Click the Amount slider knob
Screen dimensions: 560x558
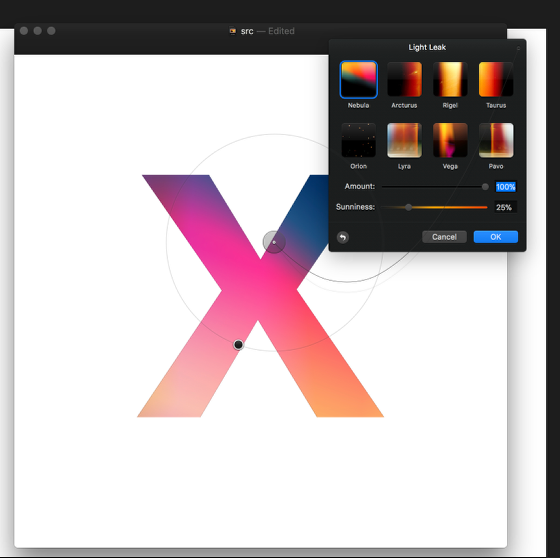tap(485, 186)
